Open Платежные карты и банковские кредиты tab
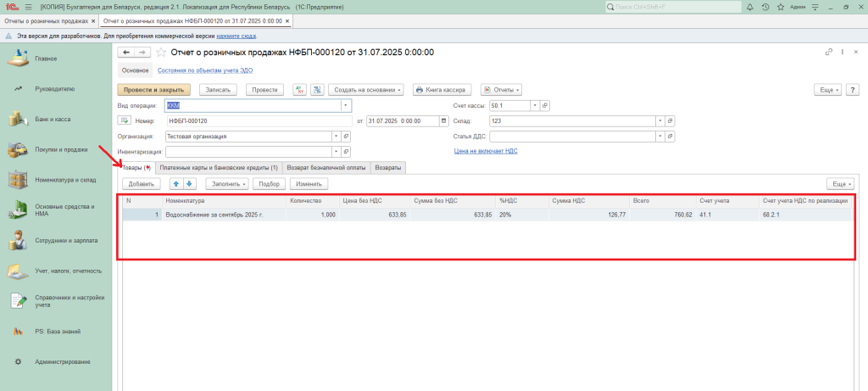868x391 pixels. 219,168
